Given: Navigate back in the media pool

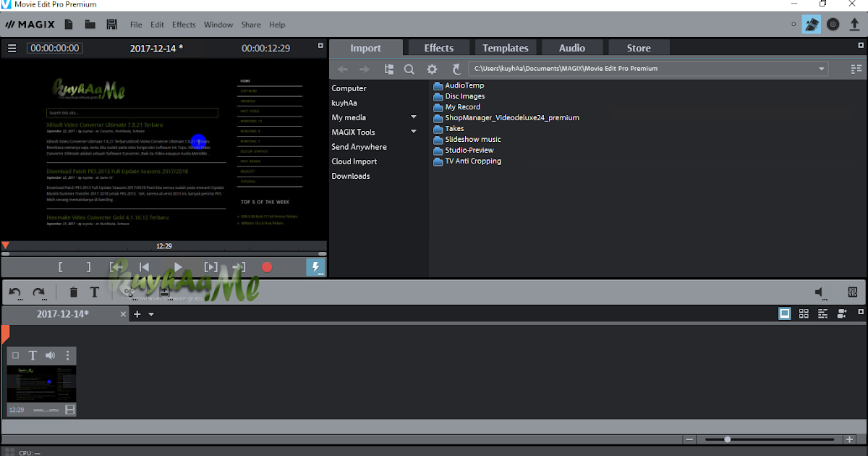Looking at the screenshot, I should 343,69.
